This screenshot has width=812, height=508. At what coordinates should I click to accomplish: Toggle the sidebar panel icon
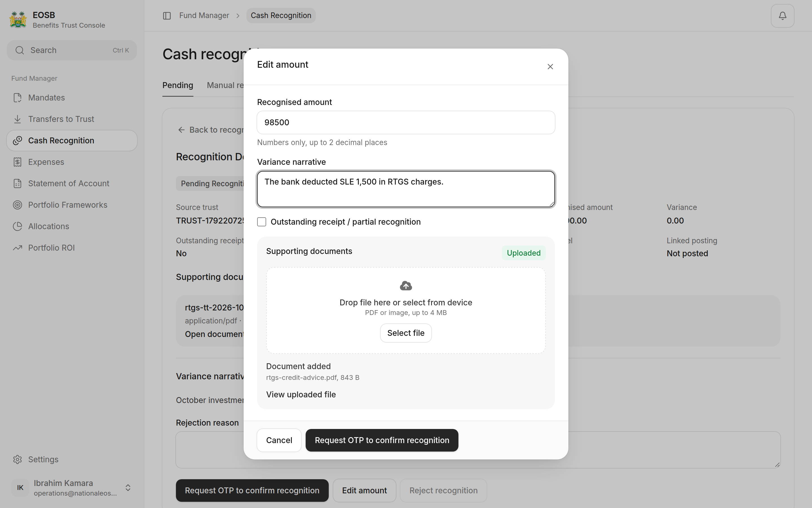pos(167,16)
